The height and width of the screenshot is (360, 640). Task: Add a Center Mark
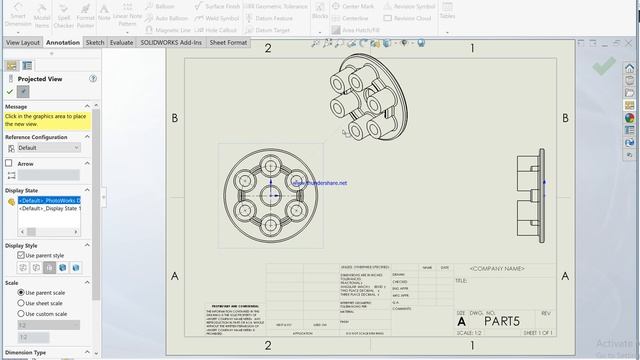pyautogui.click(x=353, y=6)
